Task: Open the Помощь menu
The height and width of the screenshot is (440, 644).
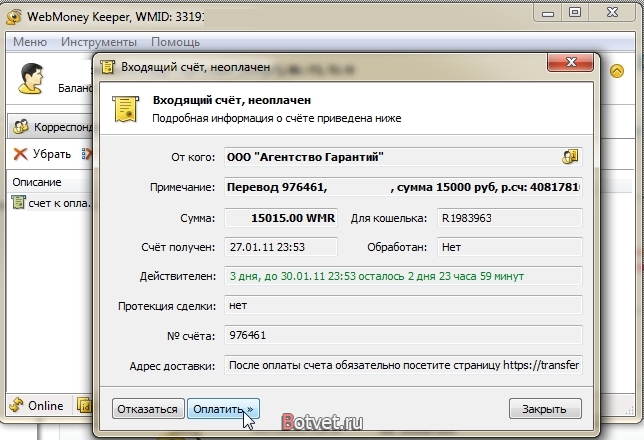Action: tap(175, 42)
